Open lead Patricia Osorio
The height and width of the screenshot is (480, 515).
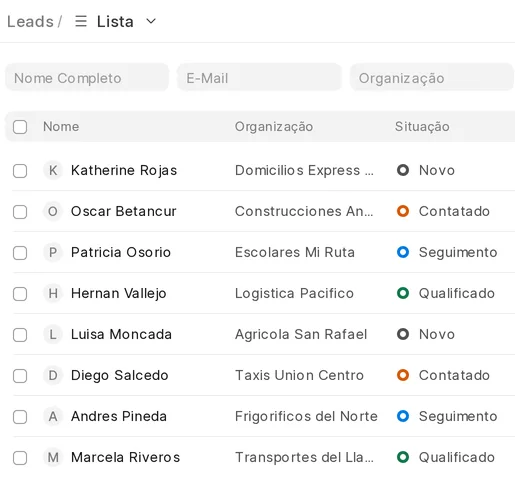pos(121,252)
